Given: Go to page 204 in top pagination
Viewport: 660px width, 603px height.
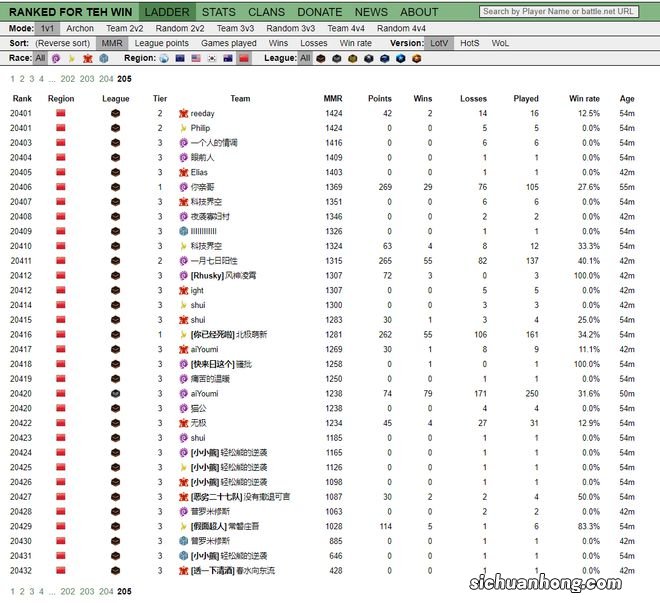Looking at the screenshot, I should coord(106,78).
